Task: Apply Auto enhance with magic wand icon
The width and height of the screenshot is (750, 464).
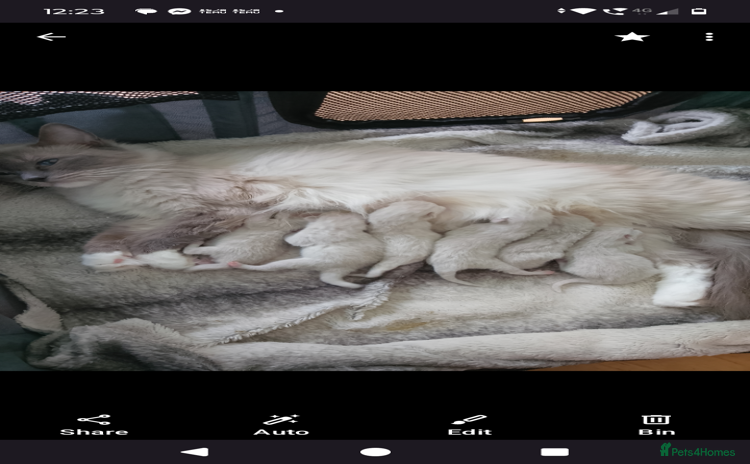Action: (281, 420)
